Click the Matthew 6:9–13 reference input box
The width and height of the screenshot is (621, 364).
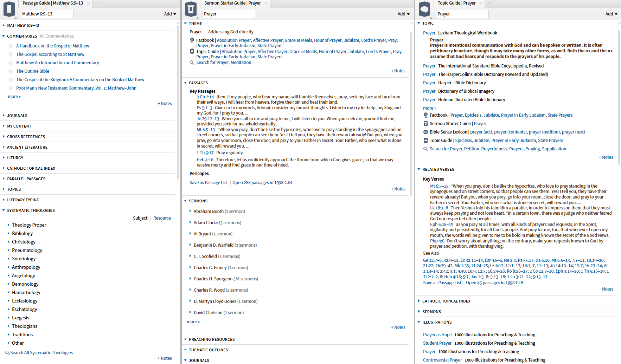(x=47, y=14)
